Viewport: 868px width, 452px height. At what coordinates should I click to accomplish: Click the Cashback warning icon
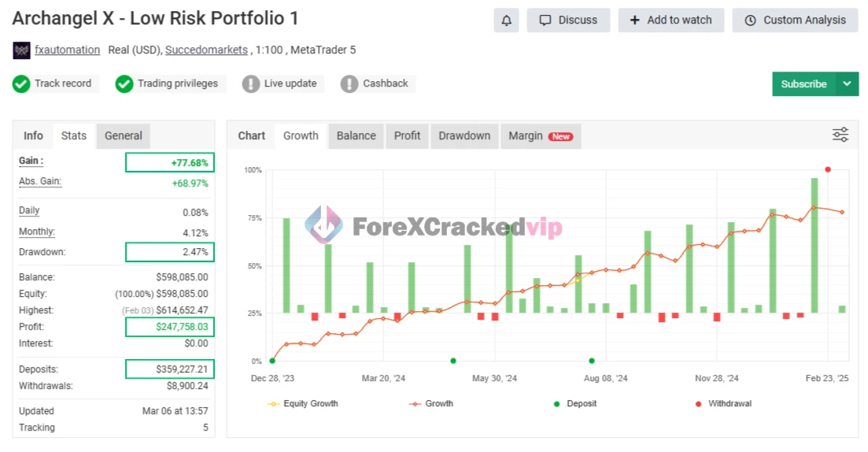349,84
